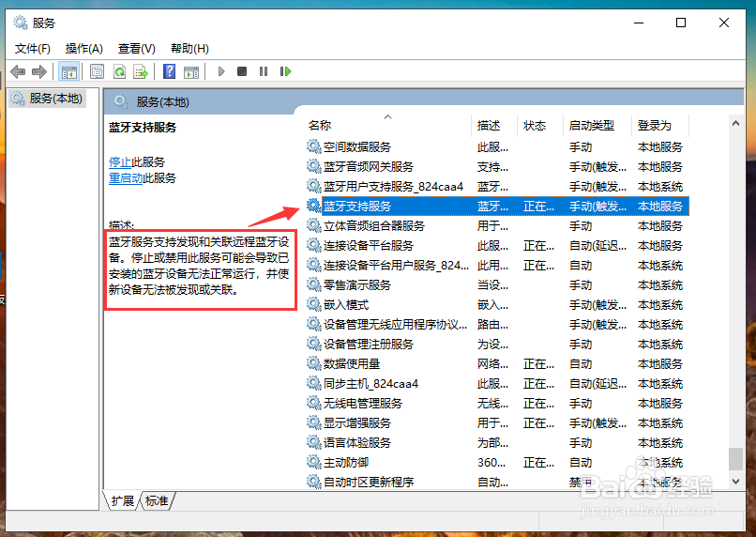Select 服务(本地) in the left tree

48,99
